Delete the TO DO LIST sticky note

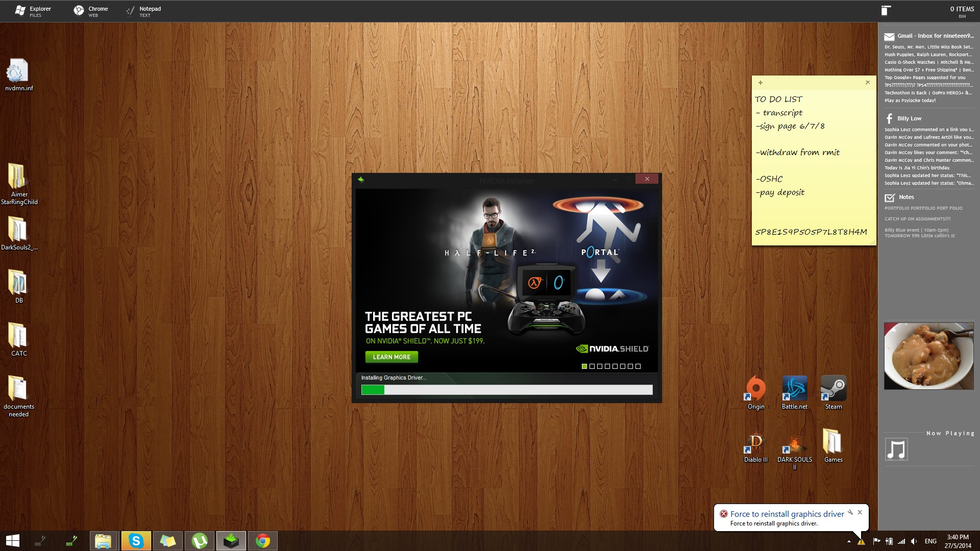pyautogui.click(x=867, y=82)
